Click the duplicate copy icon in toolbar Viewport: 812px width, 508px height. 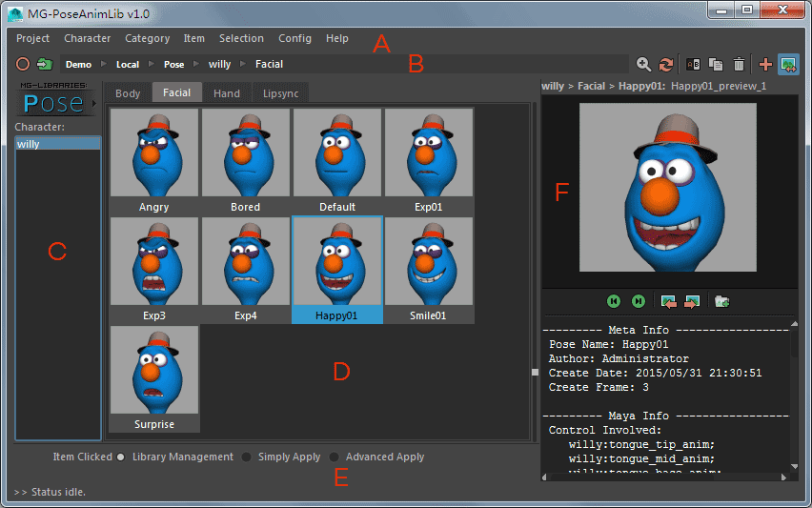(716, 65)
